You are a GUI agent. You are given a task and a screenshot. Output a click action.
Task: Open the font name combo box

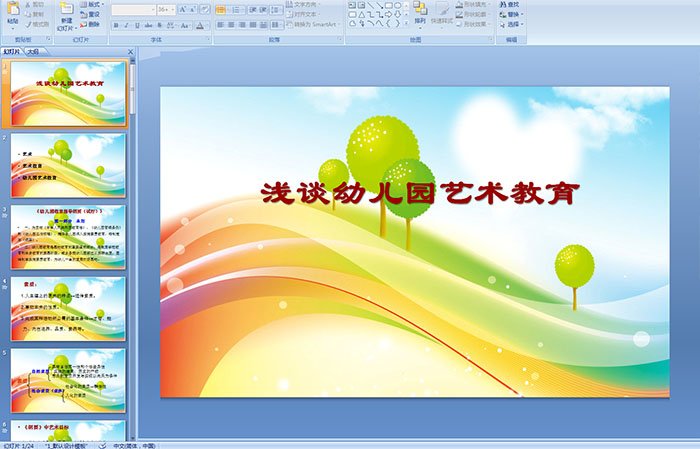(x=133, y=10)
